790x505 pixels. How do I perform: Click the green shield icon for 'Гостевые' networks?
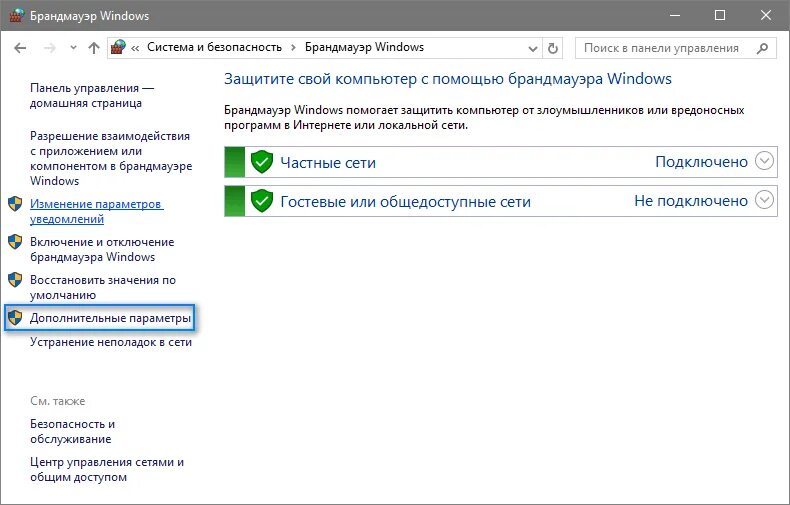click(x=261, y=201)
